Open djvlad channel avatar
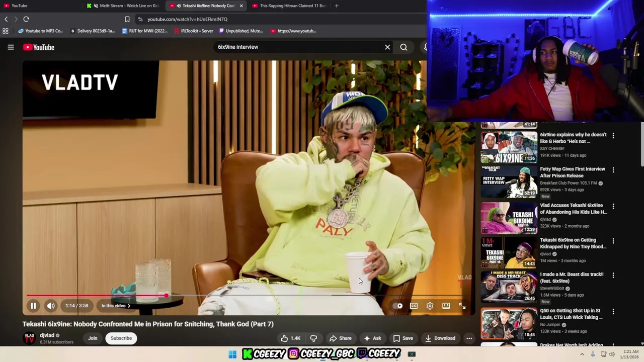 pos(29,338)
